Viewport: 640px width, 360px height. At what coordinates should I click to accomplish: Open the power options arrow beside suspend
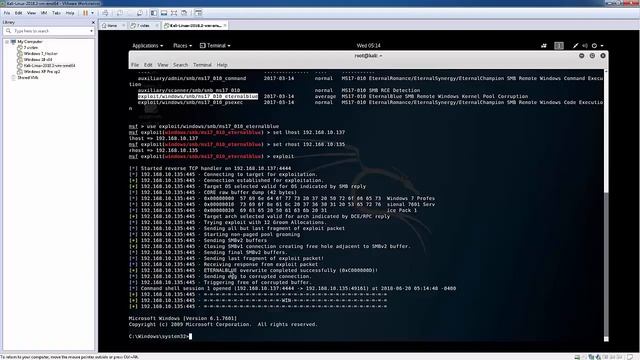(x=92, y=13)
